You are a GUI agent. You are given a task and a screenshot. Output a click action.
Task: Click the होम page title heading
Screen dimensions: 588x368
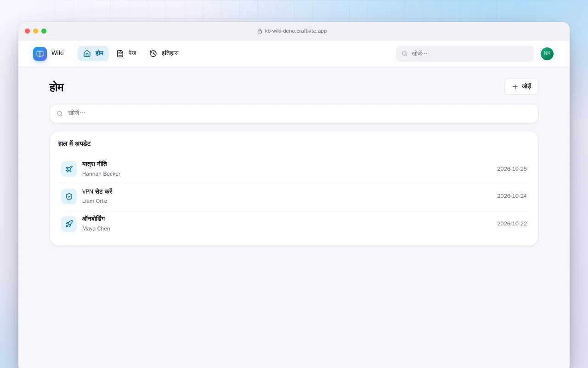pyautogui.click(x=57, y=87)
